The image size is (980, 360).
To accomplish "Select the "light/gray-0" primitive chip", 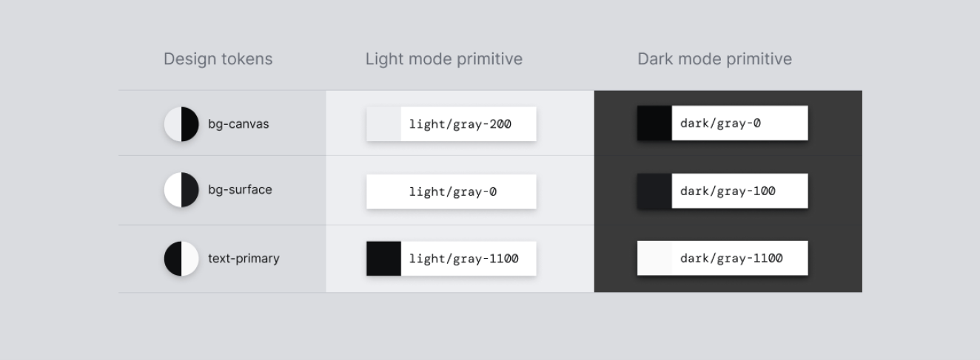I will click(x=452, y=191).
